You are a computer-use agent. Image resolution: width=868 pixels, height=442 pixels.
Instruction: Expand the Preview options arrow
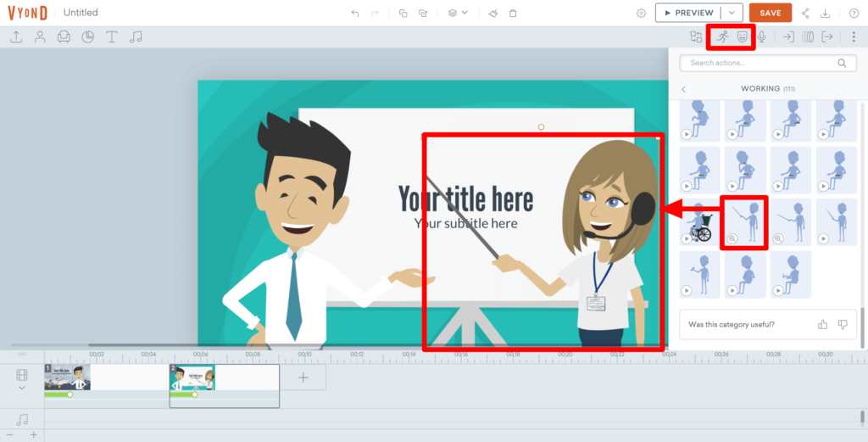732,13
